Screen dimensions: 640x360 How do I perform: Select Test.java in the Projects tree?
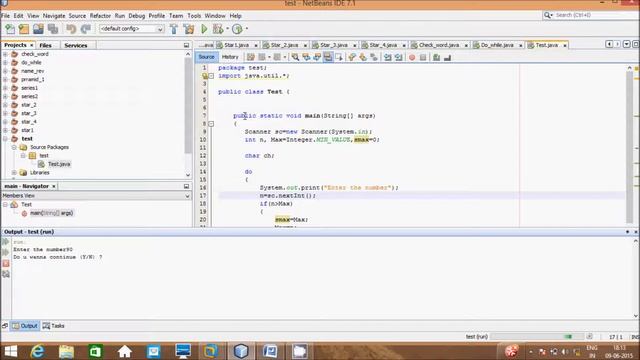click(59, 164)
